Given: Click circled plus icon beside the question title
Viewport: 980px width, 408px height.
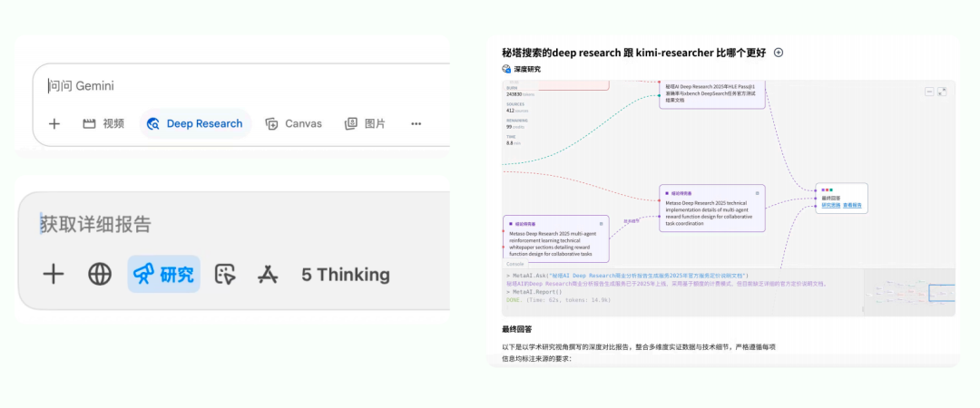Looking at the screenshot, I should click(x=779, y=53).
